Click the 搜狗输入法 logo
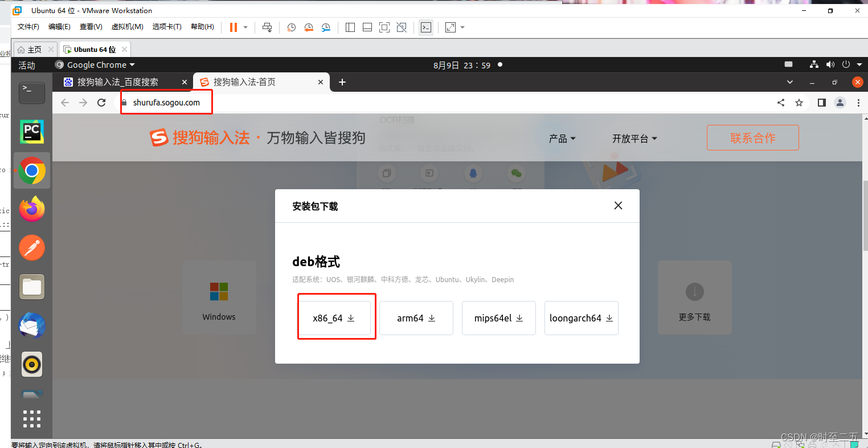The height and width of the screenshot is (448, 868). [x=200, y=137]
